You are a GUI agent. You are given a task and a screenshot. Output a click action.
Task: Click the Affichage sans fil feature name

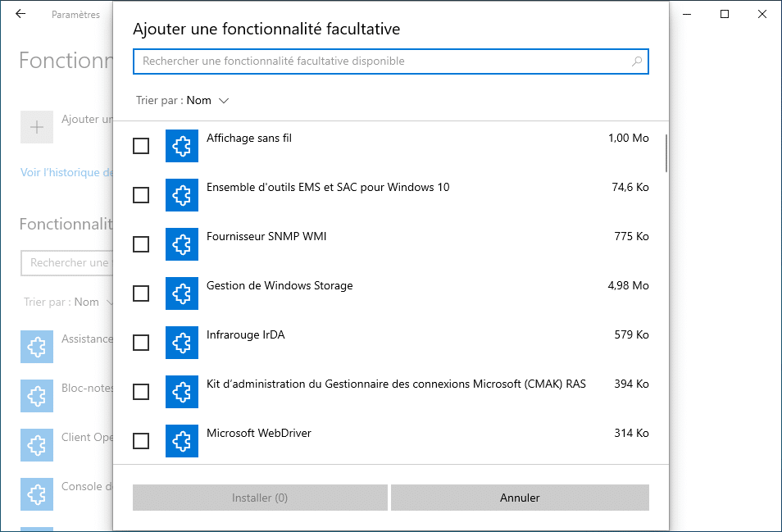pyautogui.click(x=249, y=138)
